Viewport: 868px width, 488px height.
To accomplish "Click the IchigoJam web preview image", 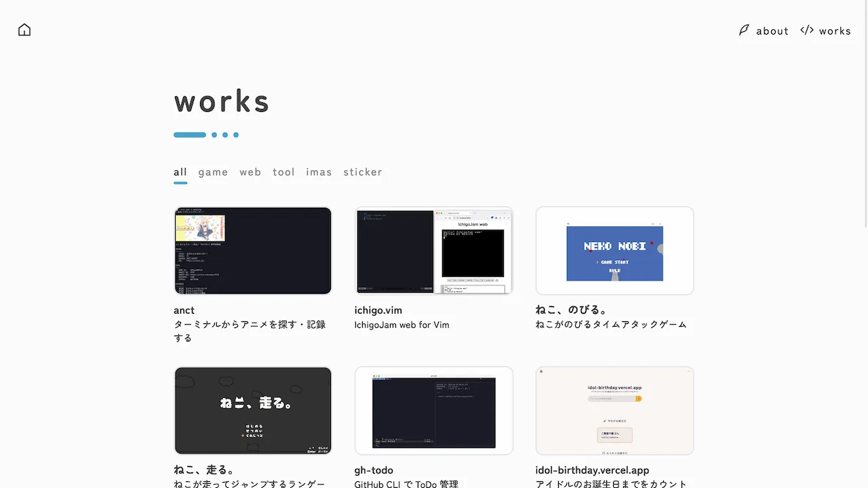I will [x=433, y=250].
